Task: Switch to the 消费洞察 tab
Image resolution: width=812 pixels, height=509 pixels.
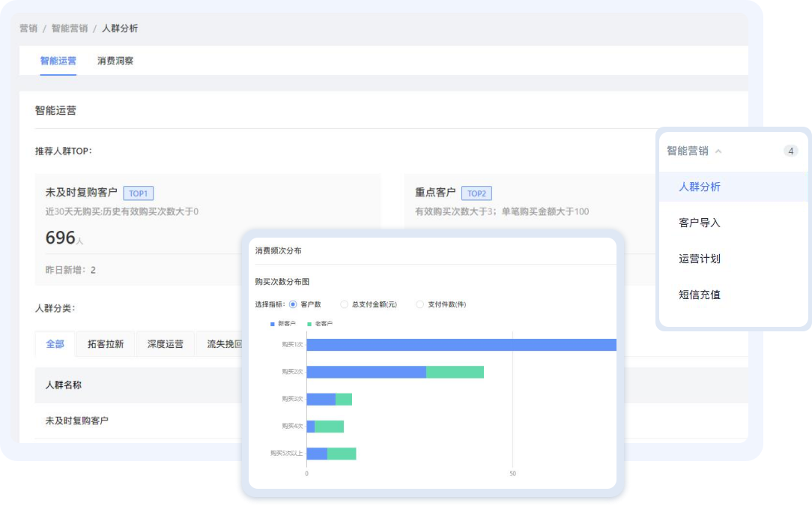Action: pyautogui.click(x=115, y=61)
